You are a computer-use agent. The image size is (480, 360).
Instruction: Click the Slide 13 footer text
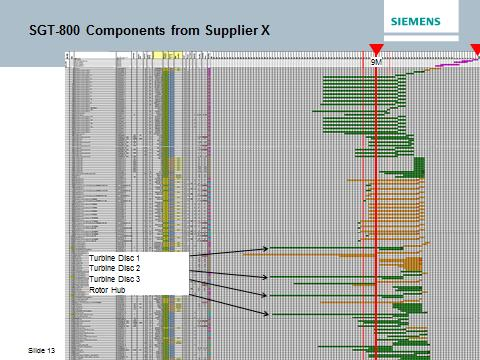coord(41,350)
